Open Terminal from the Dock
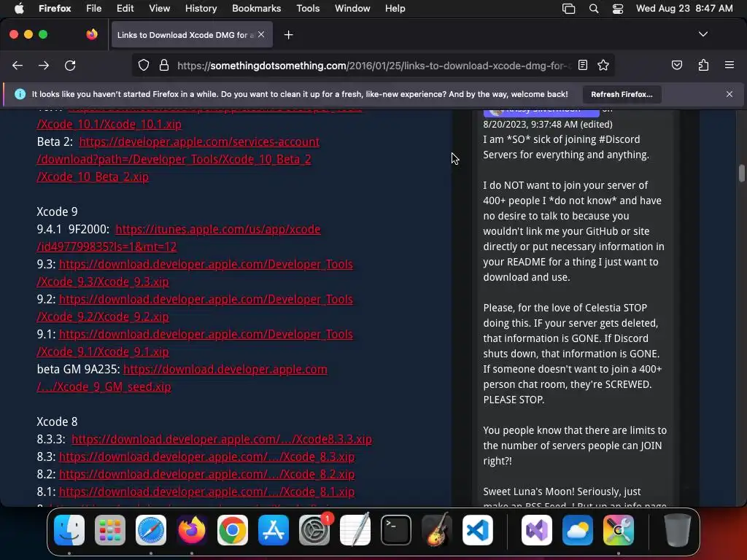The image size is (747, 560). pyautogui.click(x=396, y=529)
